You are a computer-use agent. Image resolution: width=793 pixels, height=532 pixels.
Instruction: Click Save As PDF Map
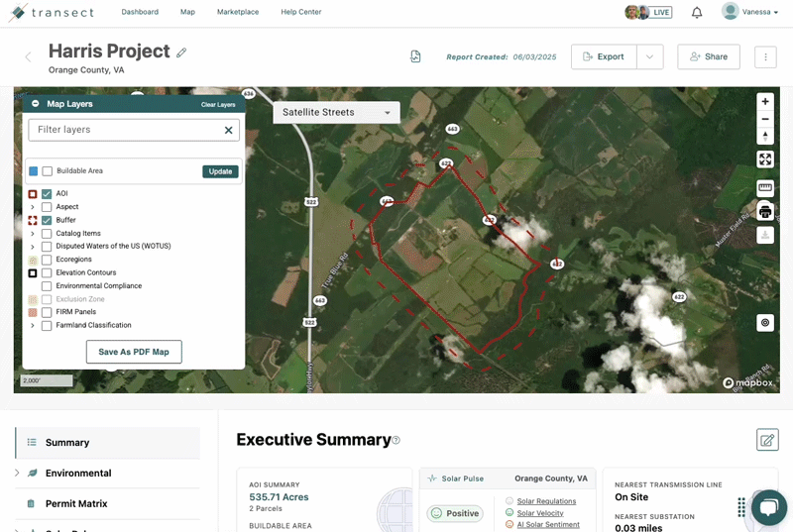point(134,352)
